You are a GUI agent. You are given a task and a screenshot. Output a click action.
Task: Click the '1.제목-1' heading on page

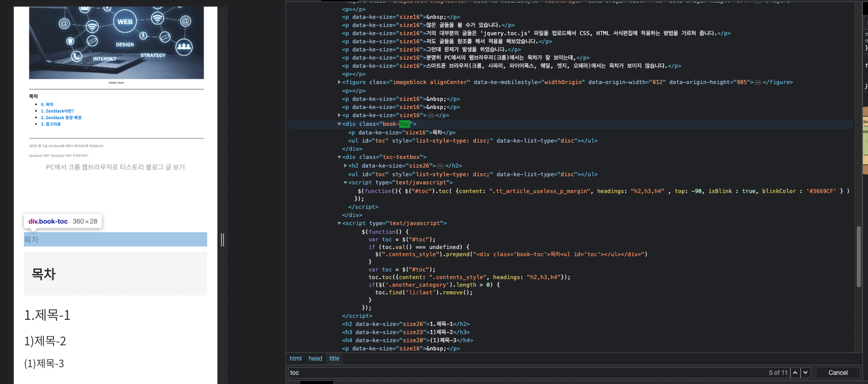point(47,315)
